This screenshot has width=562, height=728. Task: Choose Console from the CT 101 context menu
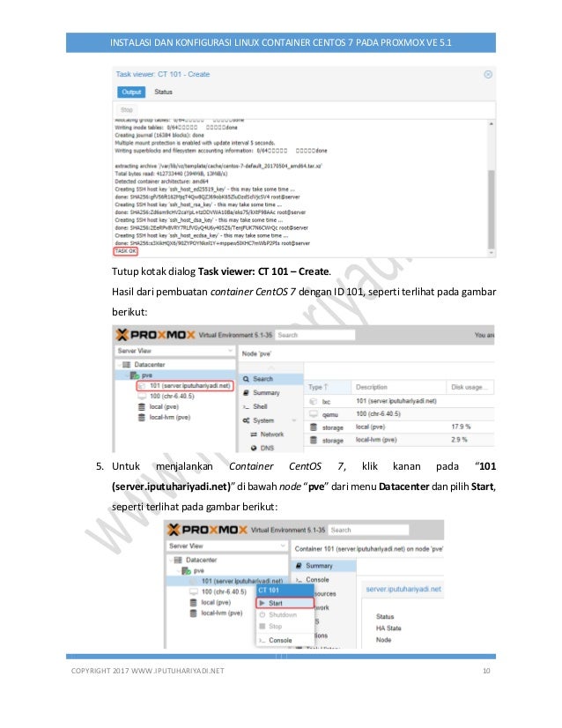tap(285, 640)
